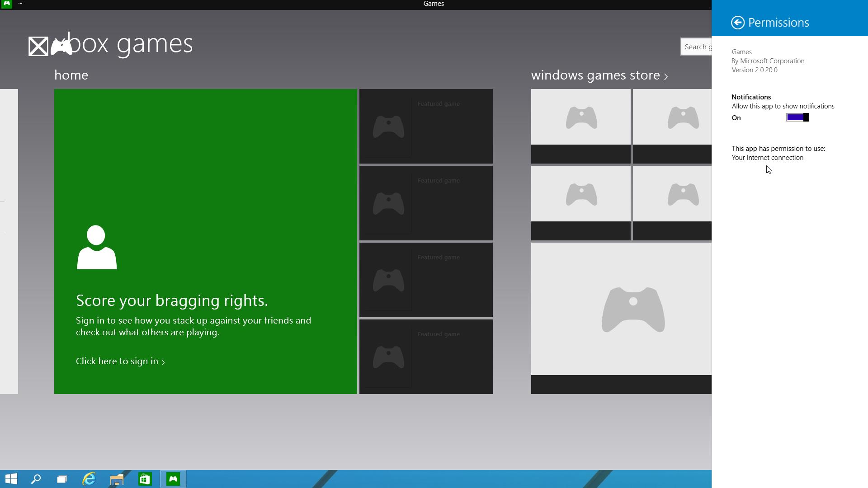The height and width of the screenshot is (488, 868).
Task: Open the third Featured game tile
Action: click(x=426, y=280)
